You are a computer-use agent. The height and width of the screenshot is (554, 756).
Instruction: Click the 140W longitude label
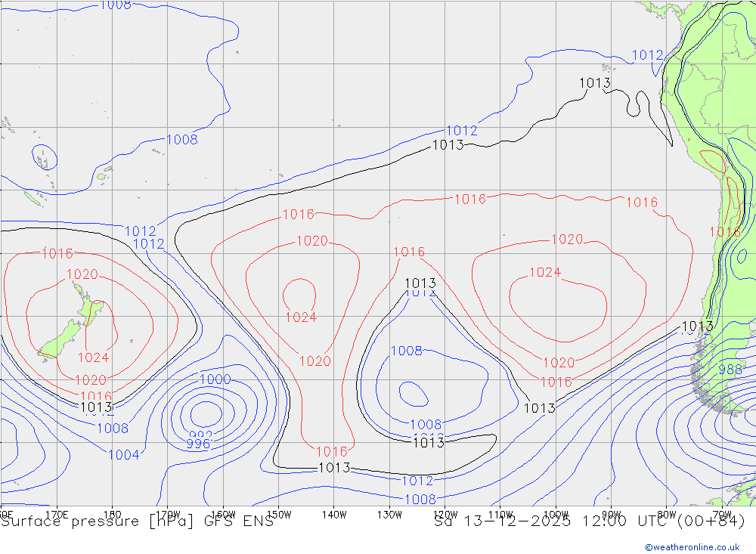(x=334, y=515)
